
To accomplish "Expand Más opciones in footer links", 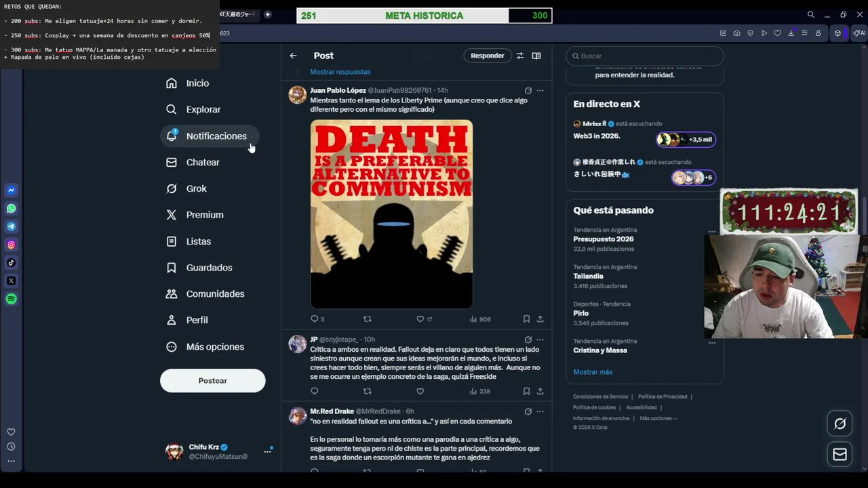I will coord(658,418).
